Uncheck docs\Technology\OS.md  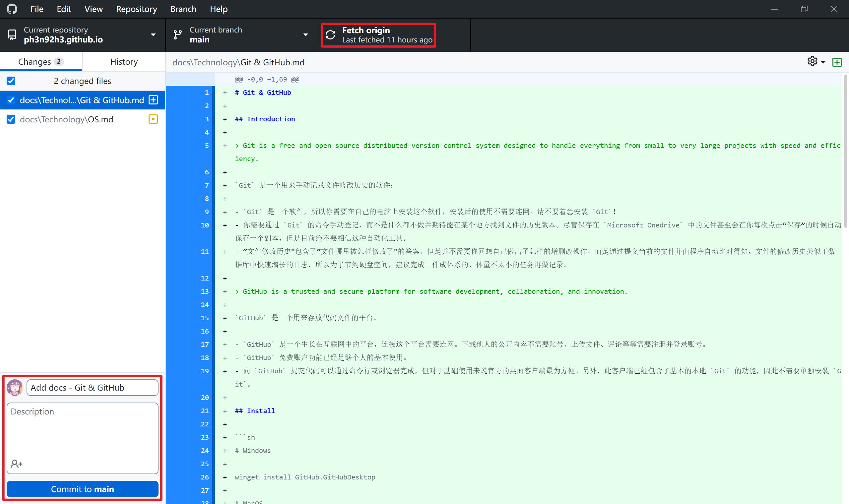pyautogui.click(x=11, y=119)
